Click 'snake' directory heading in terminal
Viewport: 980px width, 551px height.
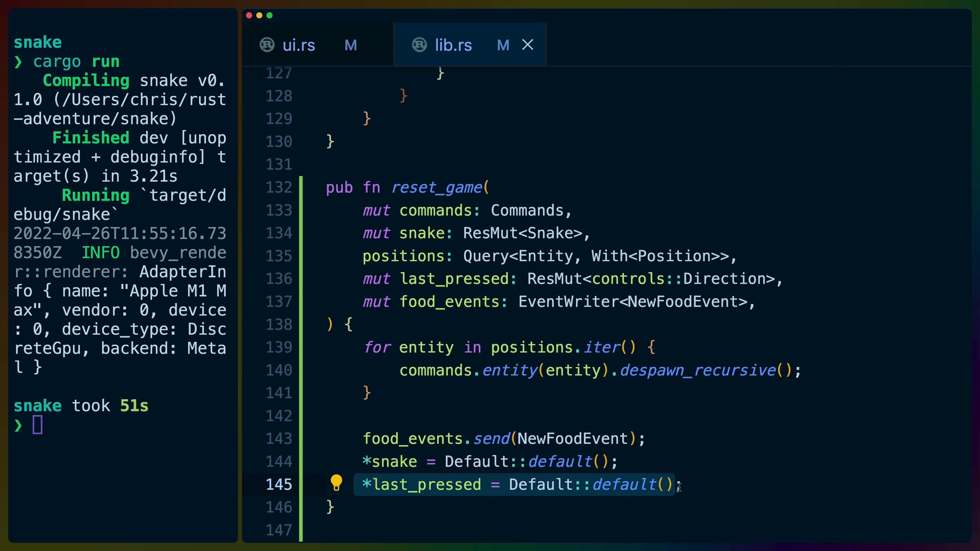pyautogui.click(x=37, y=42)
